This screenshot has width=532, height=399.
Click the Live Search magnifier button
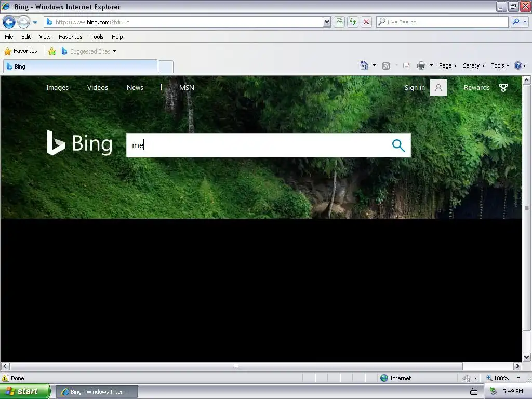click(516, 22)
